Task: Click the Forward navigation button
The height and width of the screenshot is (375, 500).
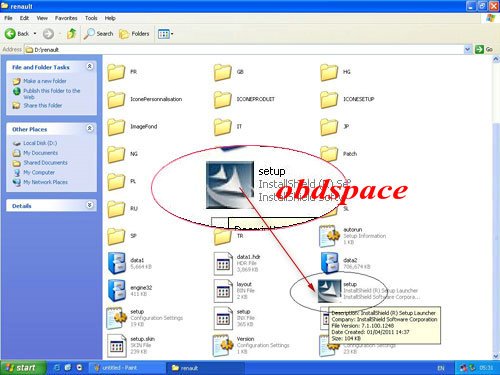Action: click(x=48, y=34)
